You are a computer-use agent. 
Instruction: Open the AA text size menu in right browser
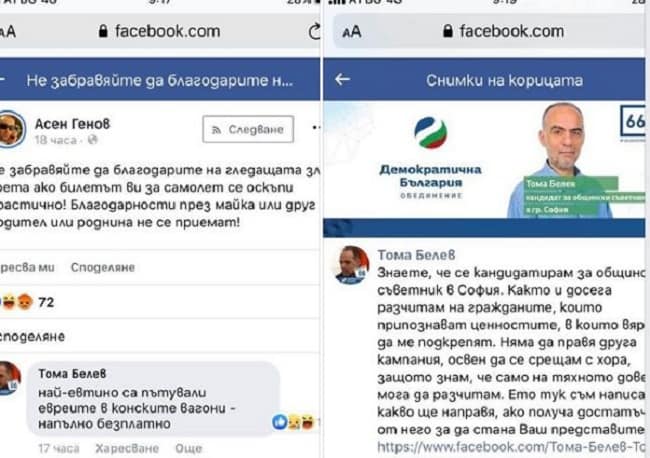pos(352,32)
